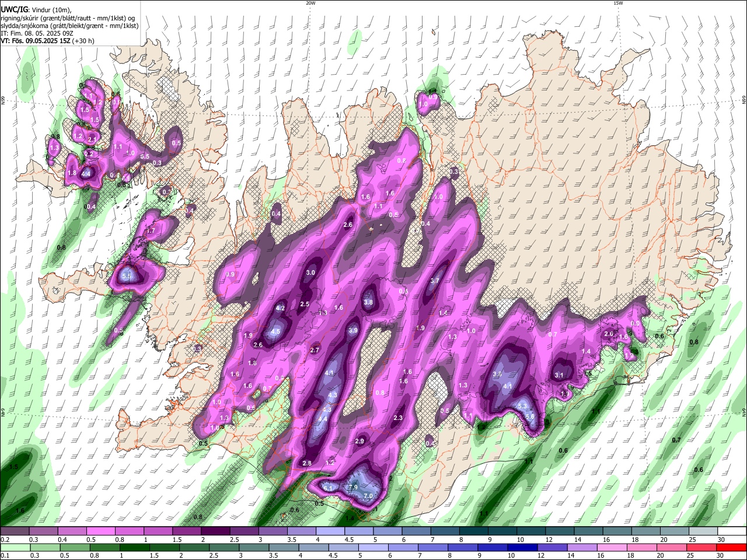Click the 'VT: Fös. 09.05.2025 15Z' valid time
The width and height of the screenshot is (747, 560).
click(36, 41)
